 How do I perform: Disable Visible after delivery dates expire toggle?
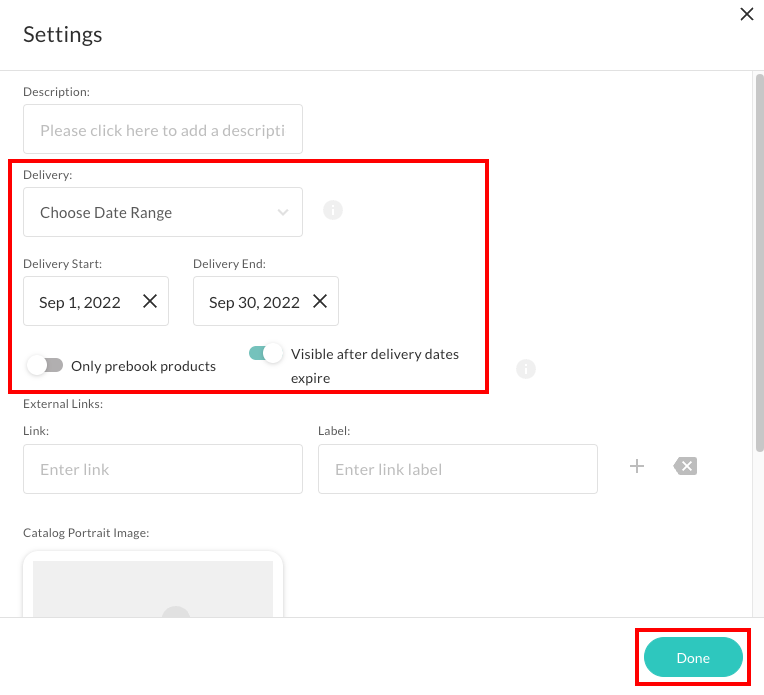(265, 353)
